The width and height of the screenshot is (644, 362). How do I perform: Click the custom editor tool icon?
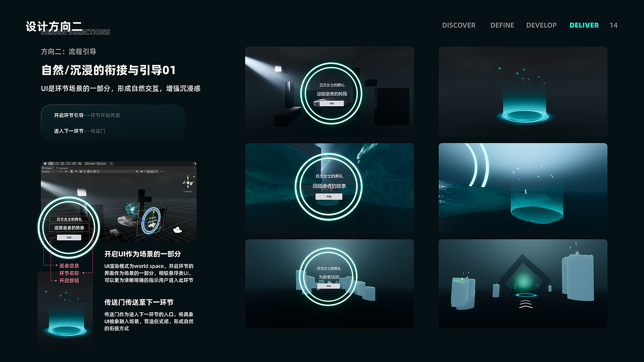point(80,163)
